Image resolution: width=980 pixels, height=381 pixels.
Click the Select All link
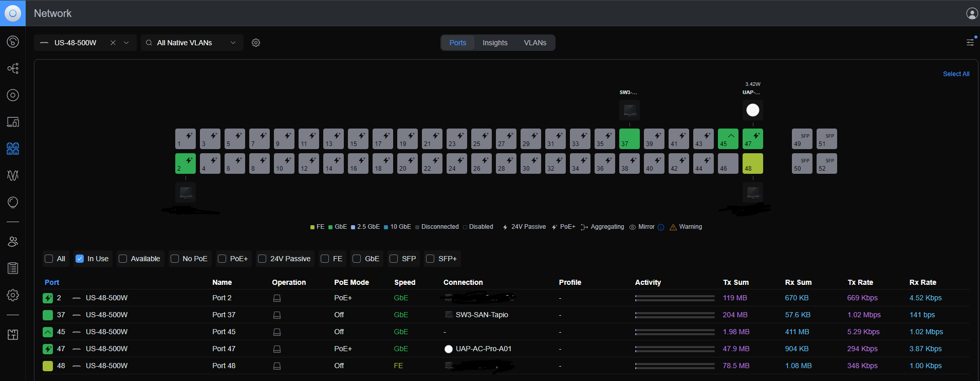[x=956, y=74]
